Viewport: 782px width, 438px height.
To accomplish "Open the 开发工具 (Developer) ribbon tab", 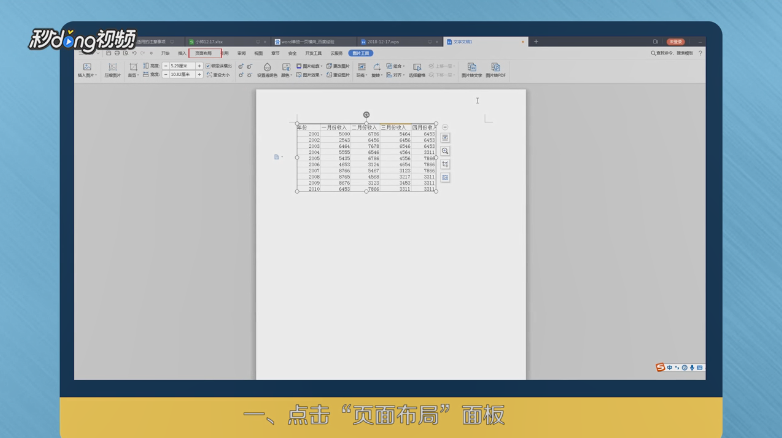I will point(314,53).
